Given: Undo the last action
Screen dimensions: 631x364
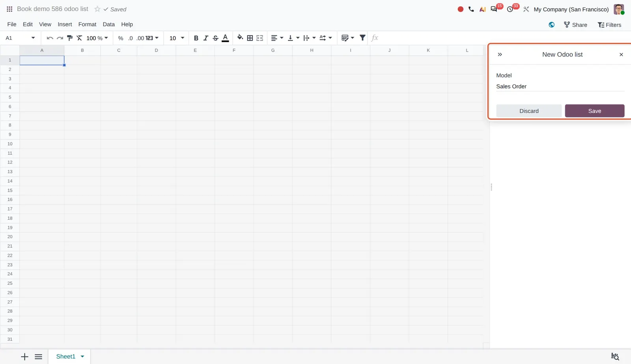Looking at the screenshot, I should click(x=50, y=38).
